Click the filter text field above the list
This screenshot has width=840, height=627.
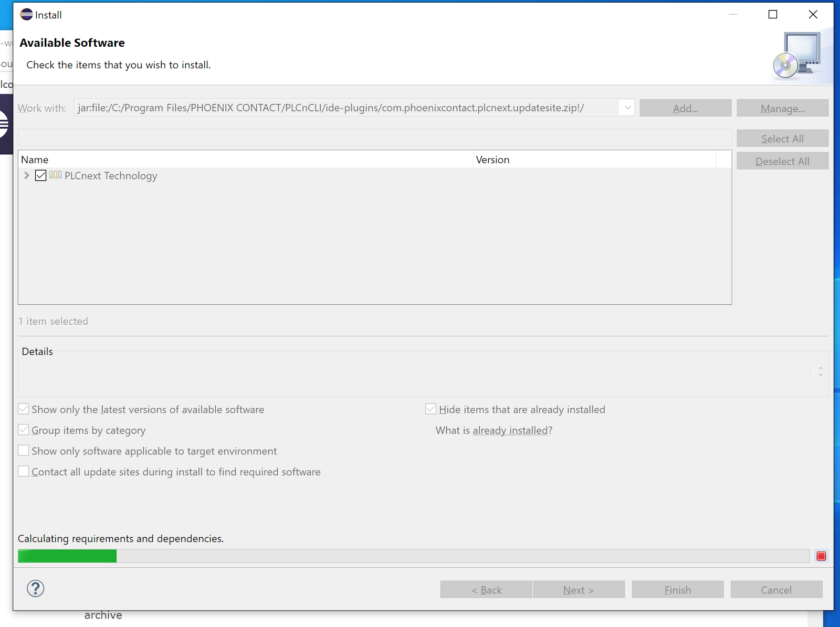[x=375, y=137]
